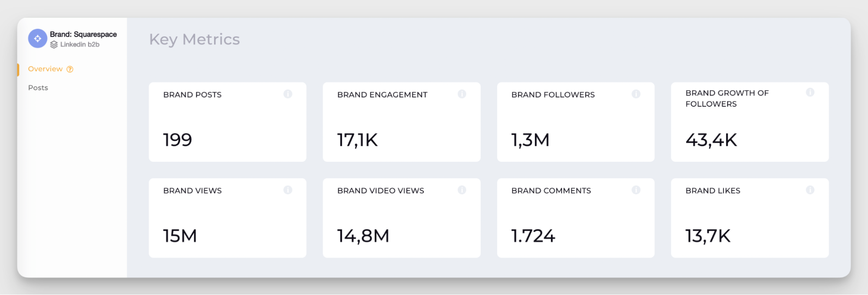
Task: Show info for Brand Engagement card
Action: [462, 94]
